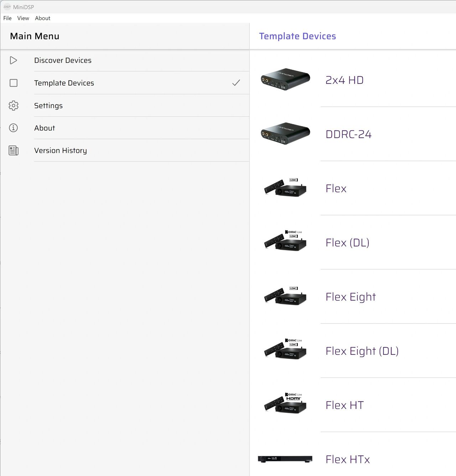Click the checkmark beside Template Devices

(236, 83)
